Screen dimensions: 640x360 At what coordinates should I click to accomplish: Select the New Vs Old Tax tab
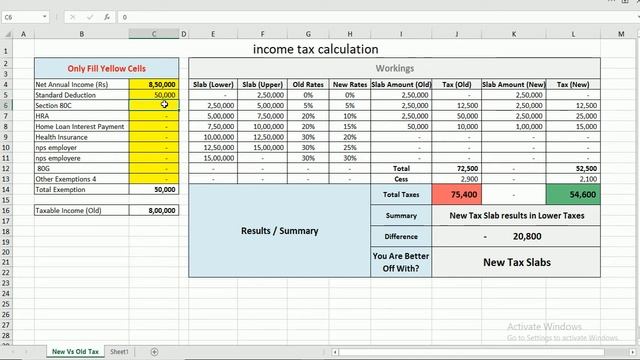coord(75,351)
